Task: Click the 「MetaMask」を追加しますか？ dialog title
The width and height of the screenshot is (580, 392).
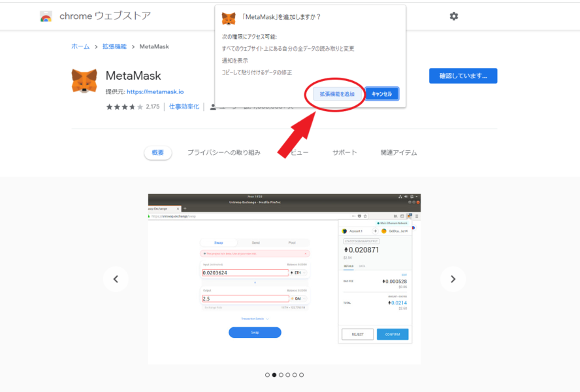Action: [281, 17]
